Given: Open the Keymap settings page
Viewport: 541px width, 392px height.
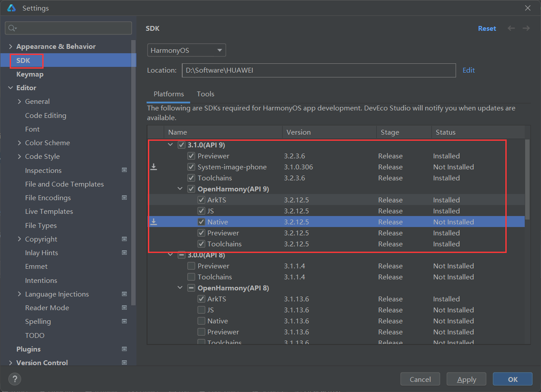Looking at the screenshot, I should (30, 74).
